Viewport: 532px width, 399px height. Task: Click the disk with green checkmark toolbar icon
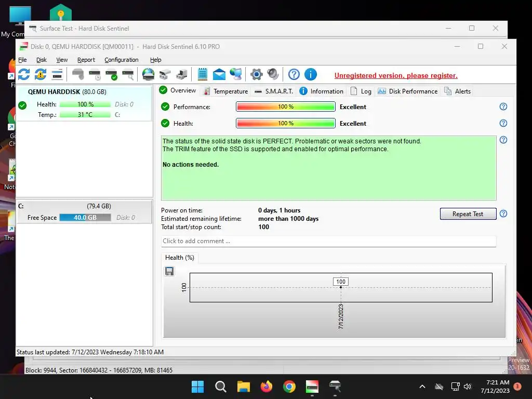pos(111,74)
